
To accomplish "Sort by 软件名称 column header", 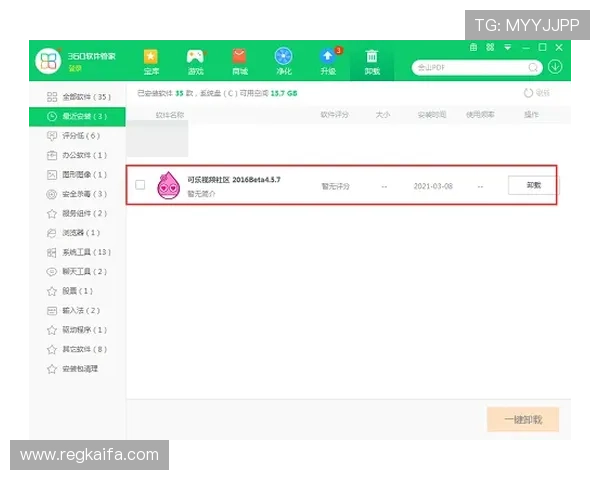I will [170, 114].
